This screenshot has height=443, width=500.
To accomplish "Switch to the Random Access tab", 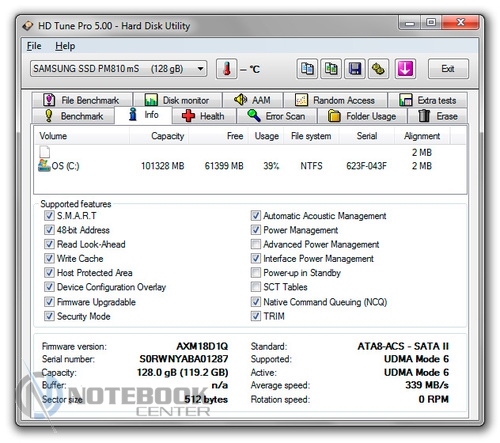I will click(x=335, y=100).
